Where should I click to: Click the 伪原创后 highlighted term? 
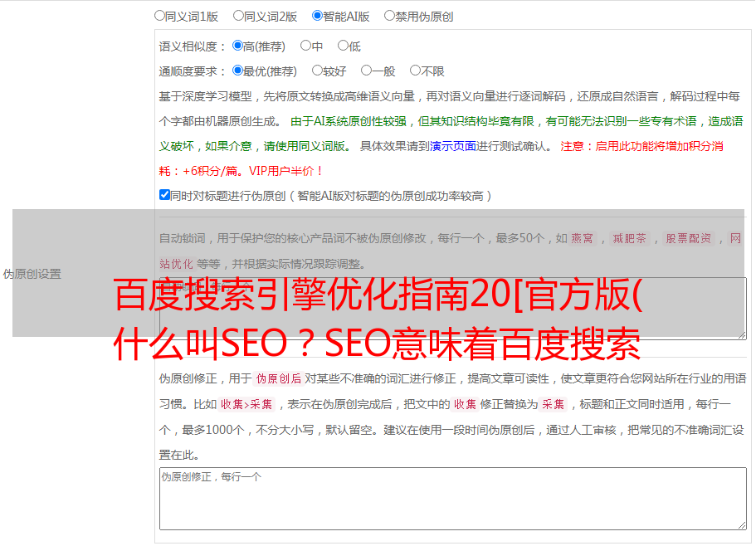(x=279, y=378)
